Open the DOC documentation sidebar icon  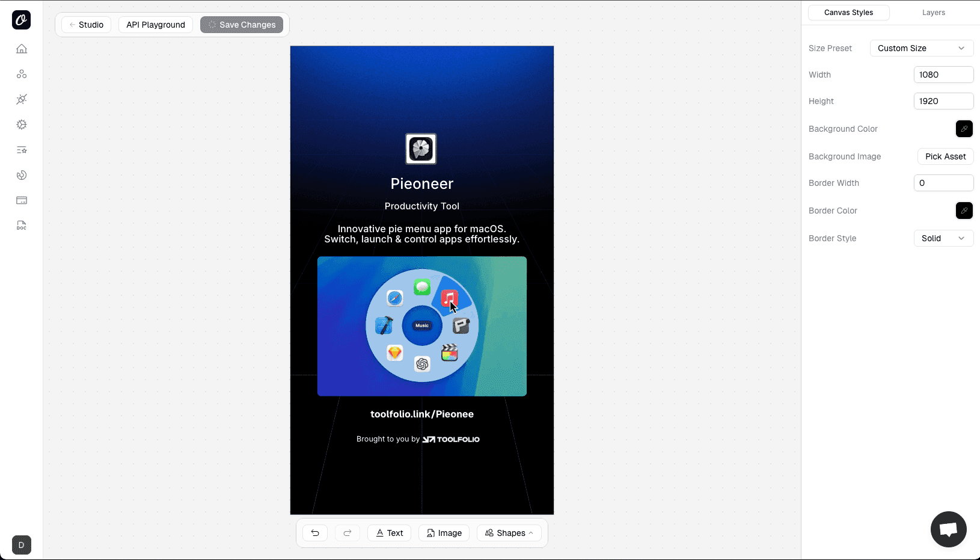click(x=22, y=226)
